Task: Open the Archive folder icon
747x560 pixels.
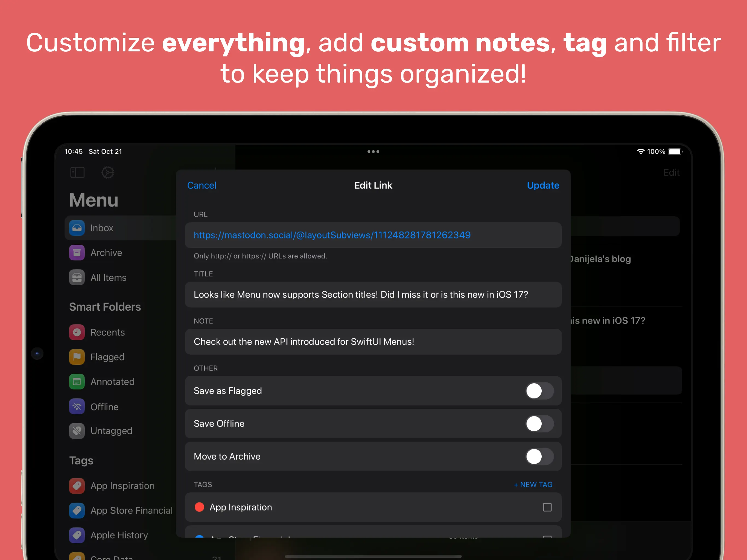Action: [77, 253]
